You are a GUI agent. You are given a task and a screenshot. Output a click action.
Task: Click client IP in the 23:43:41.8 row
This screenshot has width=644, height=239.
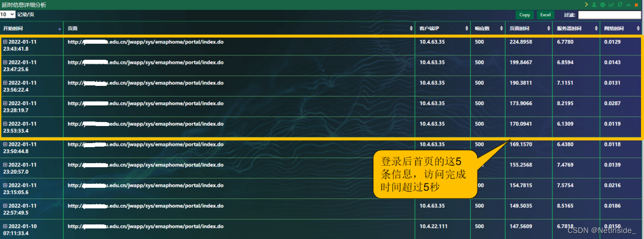tap(432, 42)
